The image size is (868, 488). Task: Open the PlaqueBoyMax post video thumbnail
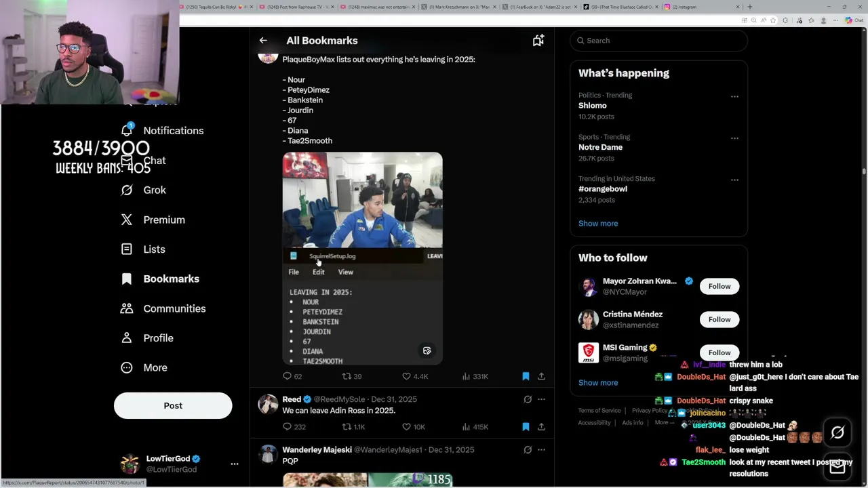tap(362, 259)
